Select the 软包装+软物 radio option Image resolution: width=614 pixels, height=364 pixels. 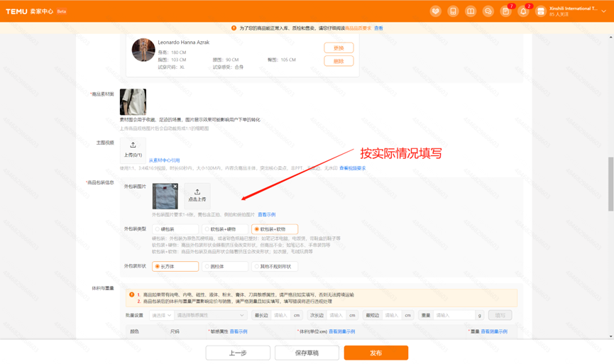click(275, 229)
